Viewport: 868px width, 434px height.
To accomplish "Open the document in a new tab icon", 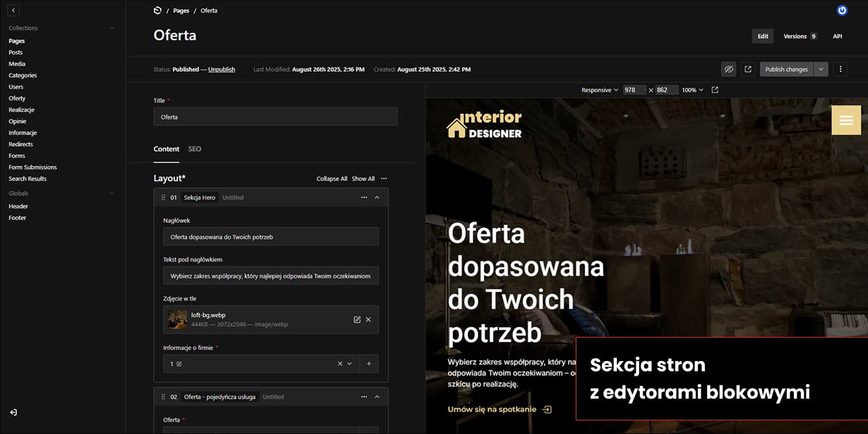I will coord(748,69).
